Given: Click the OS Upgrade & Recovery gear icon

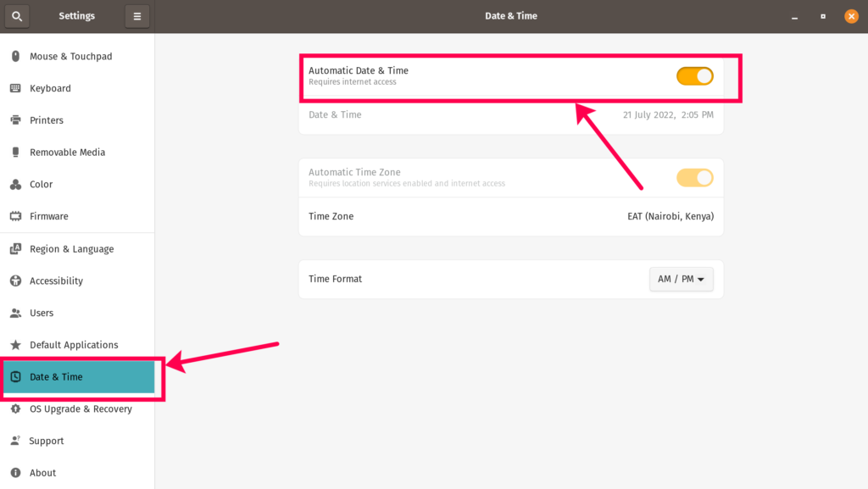Looking at the screenshot, I should point(15,408).
